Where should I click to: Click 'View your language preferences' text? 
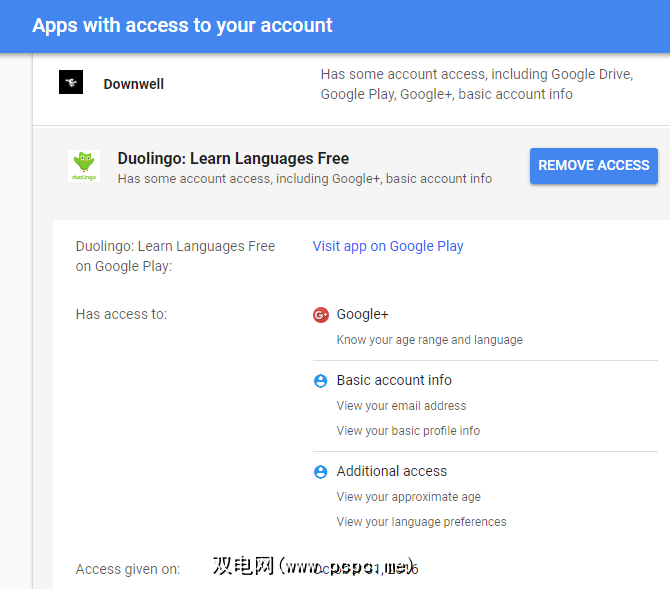point(421,522)
